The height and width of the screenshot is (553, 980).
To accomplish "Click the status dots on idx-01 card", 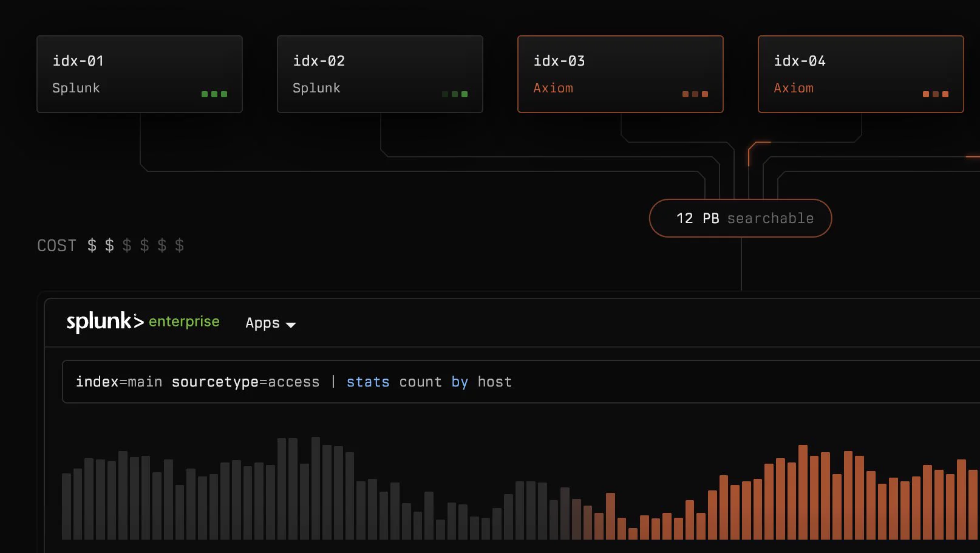I will (x=214, y=94).
